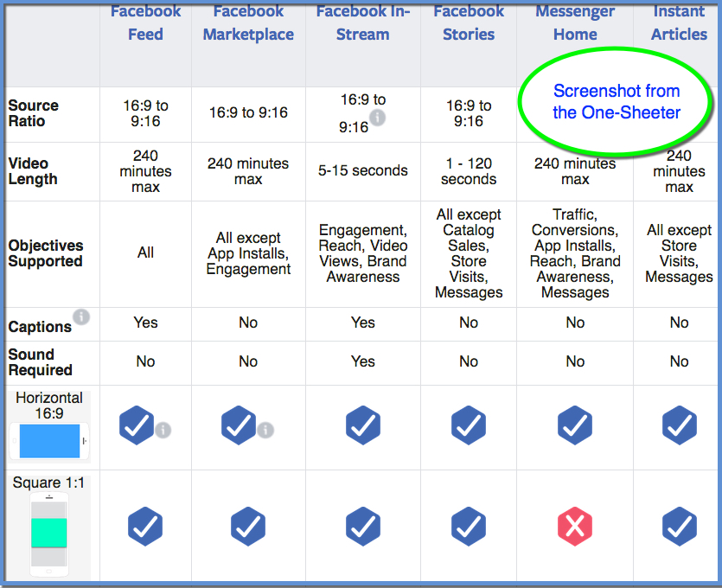Click the Horizontal 16:9 checkmark under Facebook Stories

469,425
